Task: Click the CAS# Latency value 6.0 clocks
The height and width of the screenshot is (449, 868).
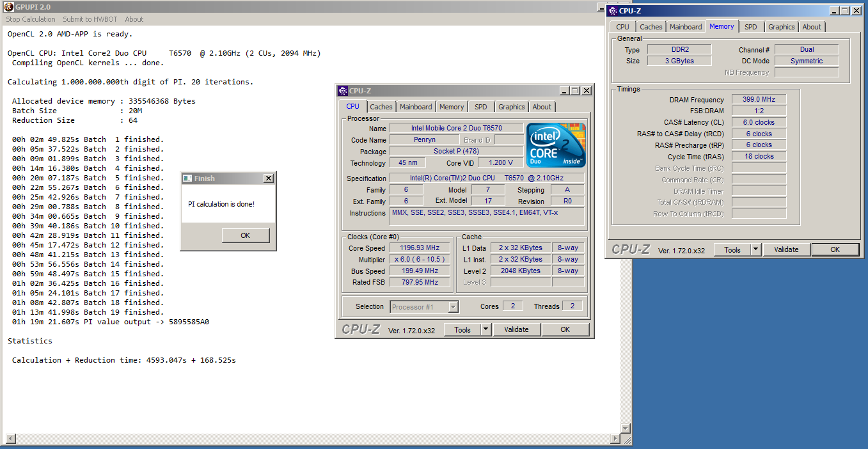Action: pyautogui.click(x=759, y=122)
